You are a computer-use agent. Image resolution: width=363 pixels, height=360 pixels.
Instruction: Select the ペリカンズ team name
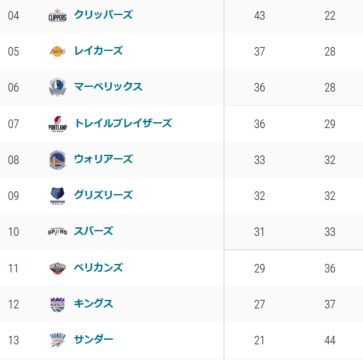99,268
